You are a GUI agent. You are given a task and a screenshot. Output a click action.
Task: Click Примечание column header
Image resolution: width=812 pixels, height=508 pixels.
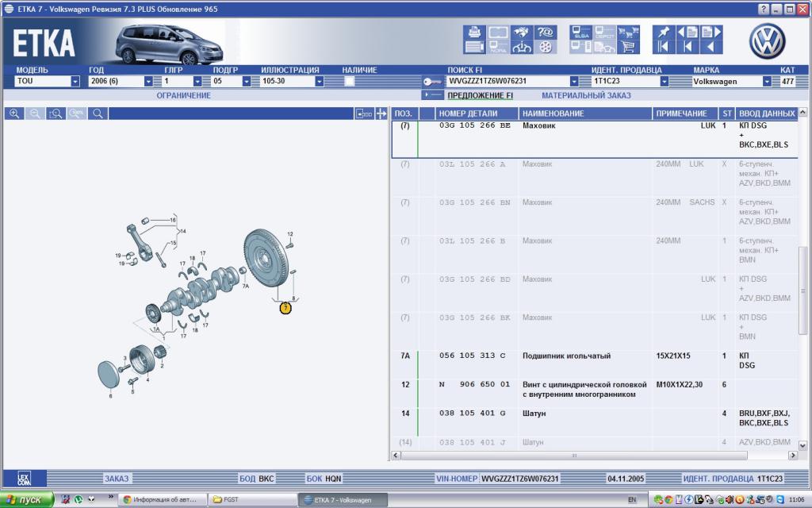(x=684, y=114)
